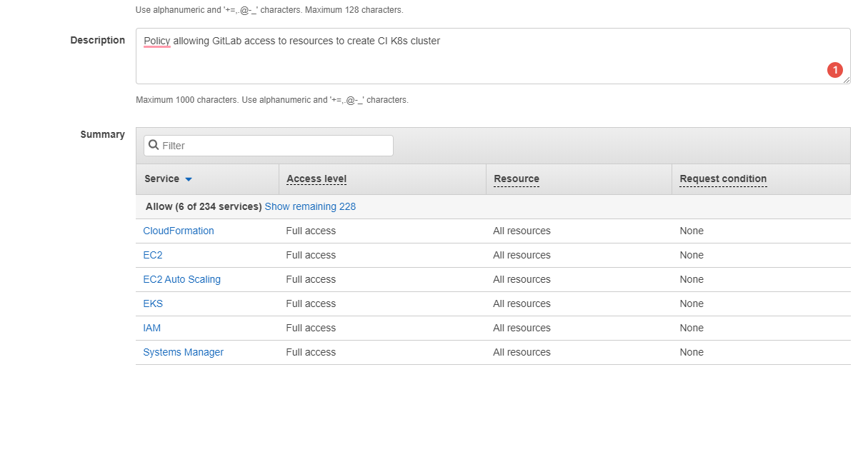Click the Summary label
The width and height of the screenshot is (868, 457).
[103, 134]
